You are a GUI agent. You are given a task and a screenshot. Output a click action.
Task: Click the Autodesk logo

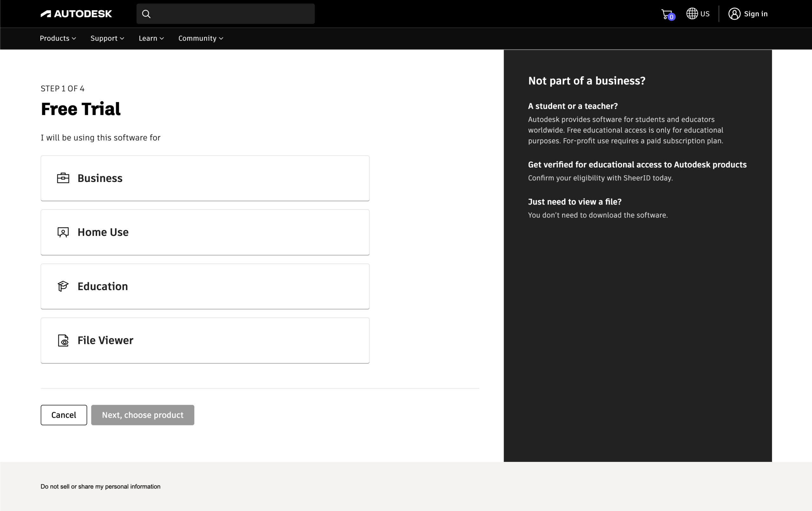76,14
